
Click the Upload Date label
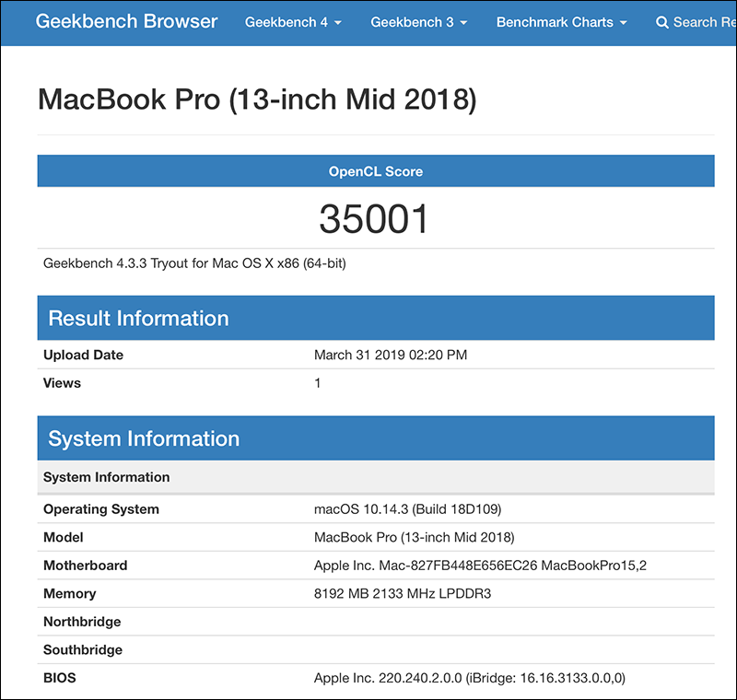pos(83,355)
